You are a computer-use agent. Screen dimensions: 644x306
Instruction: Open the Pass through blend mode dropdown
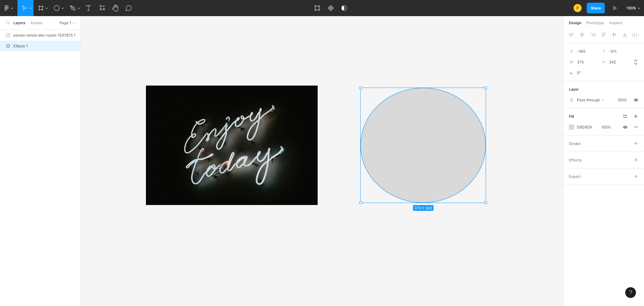tap(589, 100)
